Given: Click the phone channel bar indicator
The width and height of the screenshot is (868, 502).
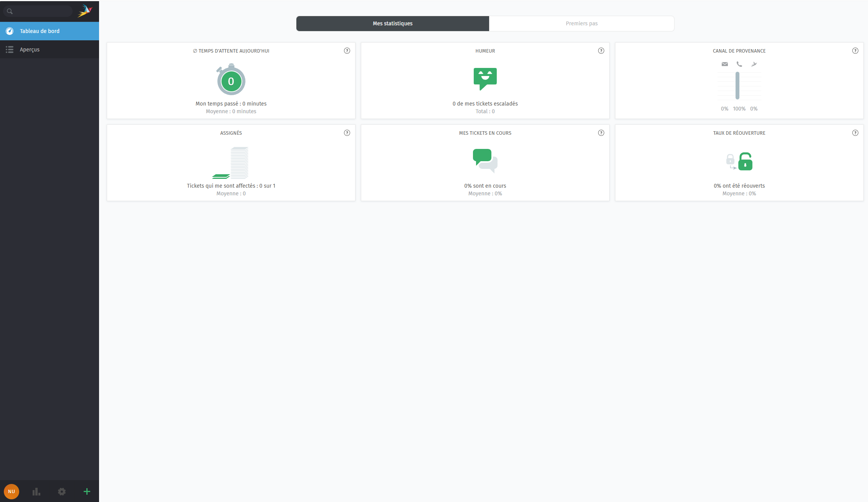Looking at the screenshot, I should (737, 86).
